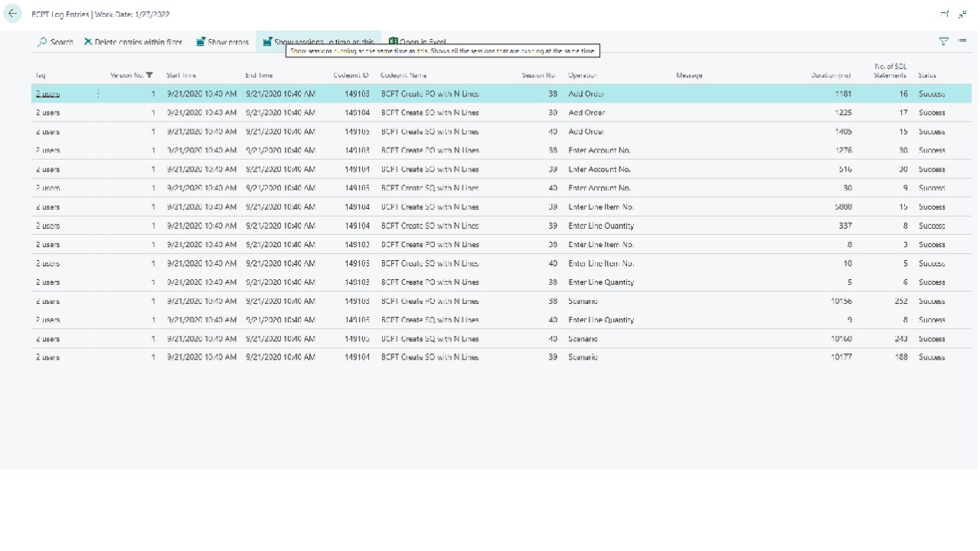Viewport: 980px width, 551px height.
Task: Open row options menu for first row
Action: [x=98, y=93]
